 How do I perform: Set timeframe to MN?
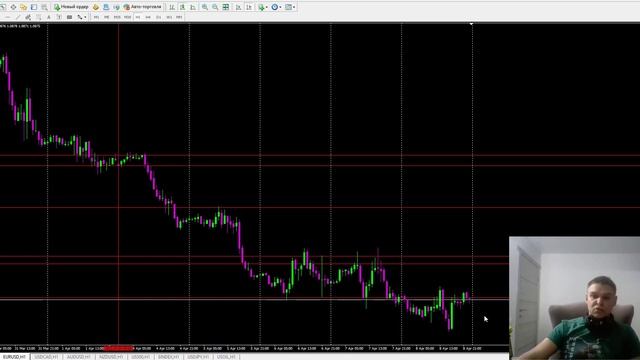(179, 17)
